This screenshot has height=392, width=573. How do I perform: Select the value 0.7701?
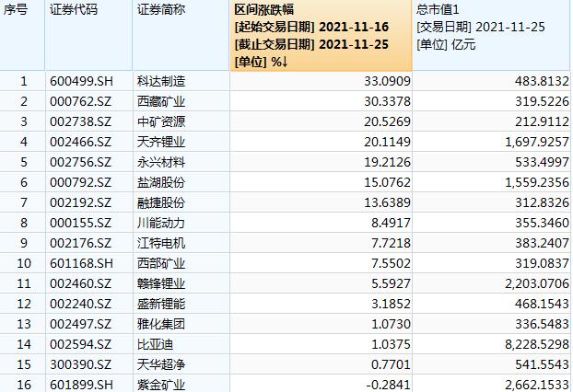coord(391,364)
